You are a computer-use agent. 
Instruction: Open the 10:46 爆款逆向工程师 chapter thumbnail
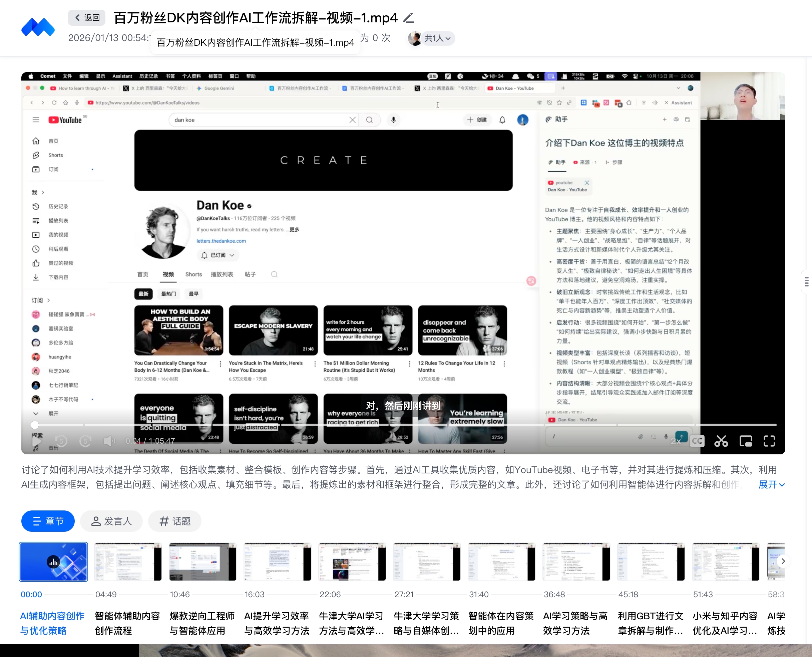click(x=202, y=562)
